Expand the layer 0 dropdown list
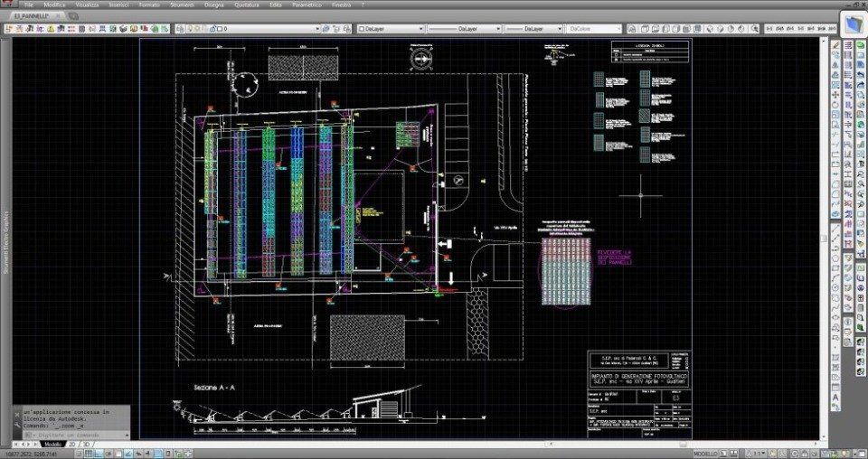This screenshot has width=868, height=459. coord(317,28)
